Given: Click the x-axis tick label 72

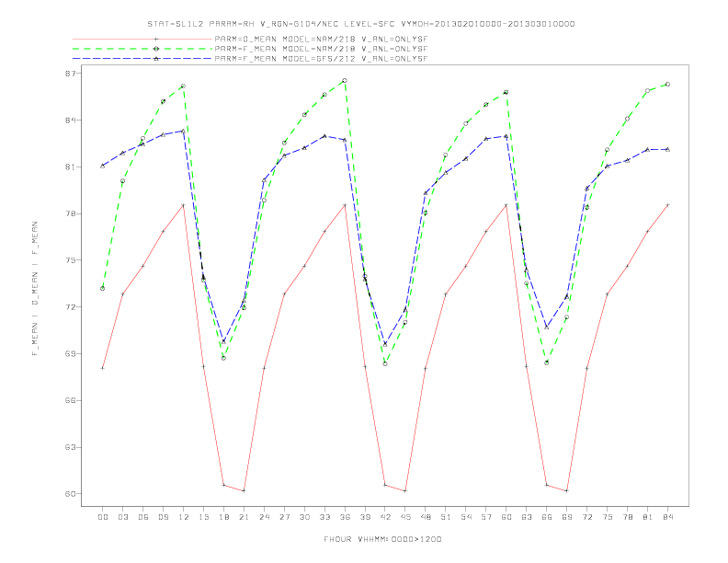Looking at the screenshot, I should point(587,517).
